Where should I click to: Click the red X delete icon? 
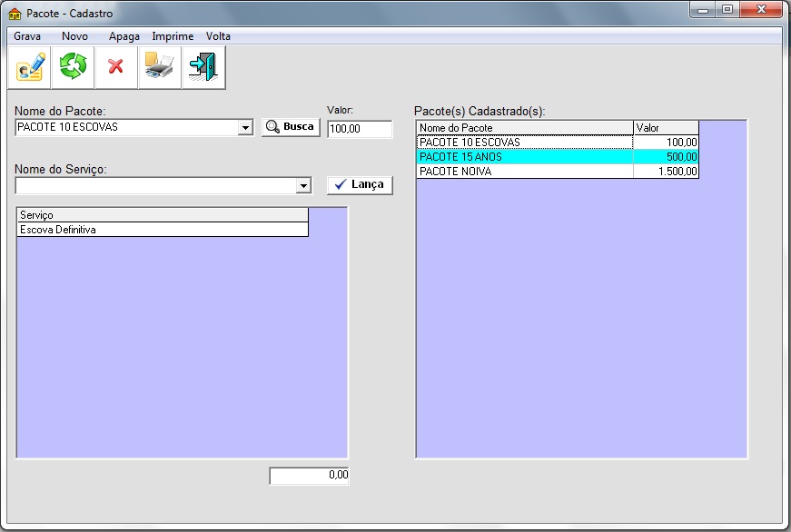(115, 68)
